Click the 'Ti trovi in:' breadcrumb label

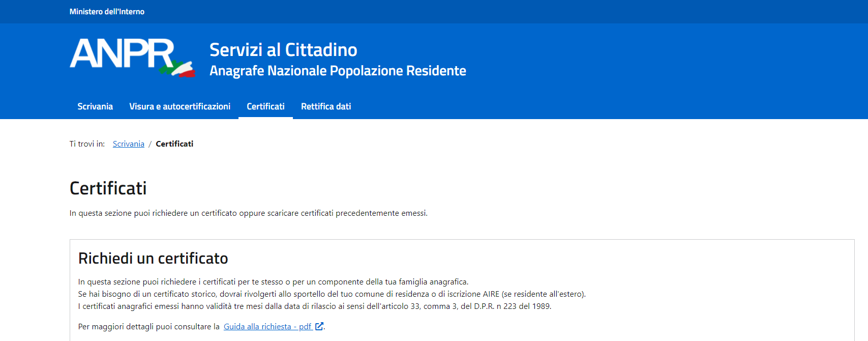pos(87,144)
